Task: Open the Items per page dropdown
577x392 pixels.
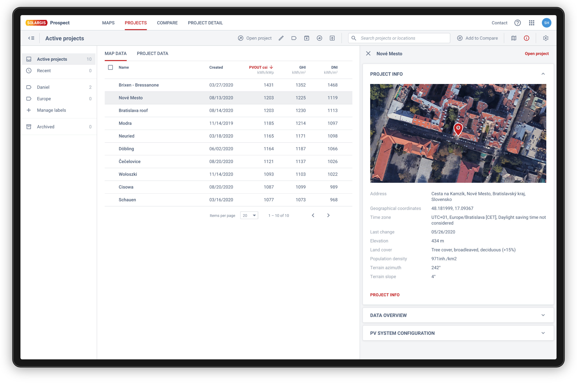Action: [x=249, y=215]
